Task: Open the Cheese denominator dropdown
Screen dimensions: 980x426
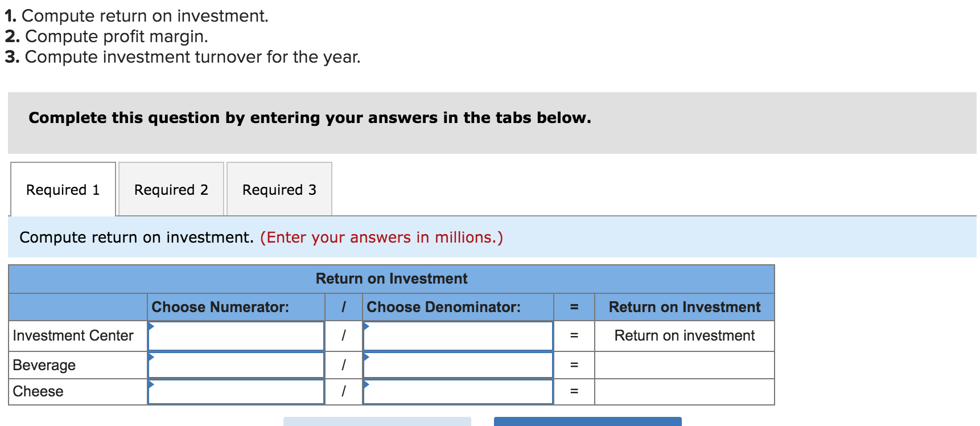Action: coord(458,391)
